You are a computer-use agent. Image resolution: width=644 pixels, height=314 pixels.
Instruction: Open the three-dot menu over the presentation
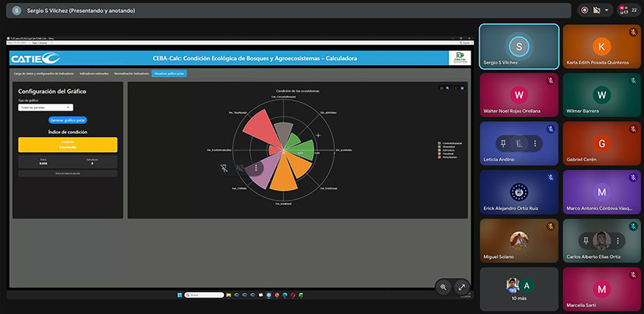point(257,168)
